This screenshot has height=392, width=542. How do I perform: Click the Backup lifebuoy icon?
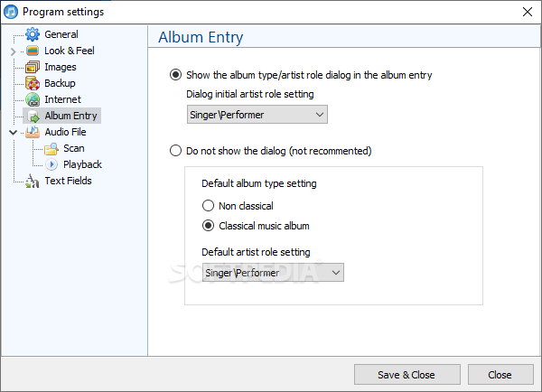(33, 83)
